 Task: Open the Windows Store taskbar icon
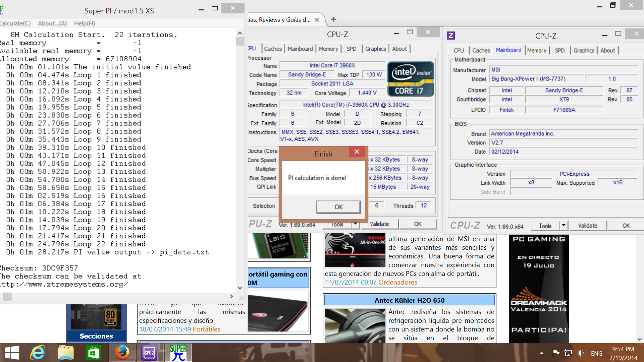[x=94, y=353]
